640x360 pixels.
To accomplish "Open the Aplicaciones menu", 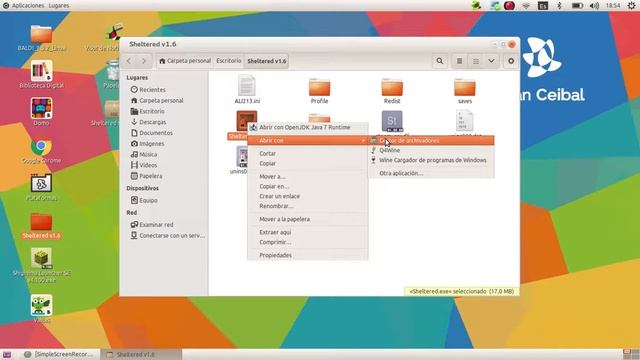I will (28, 6).
